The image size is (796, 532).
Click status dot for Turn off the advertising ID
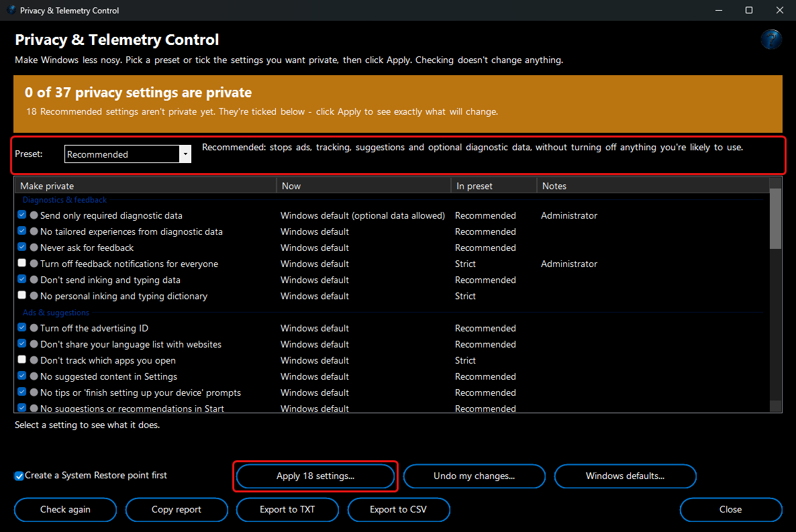click(x=34, y=329)
